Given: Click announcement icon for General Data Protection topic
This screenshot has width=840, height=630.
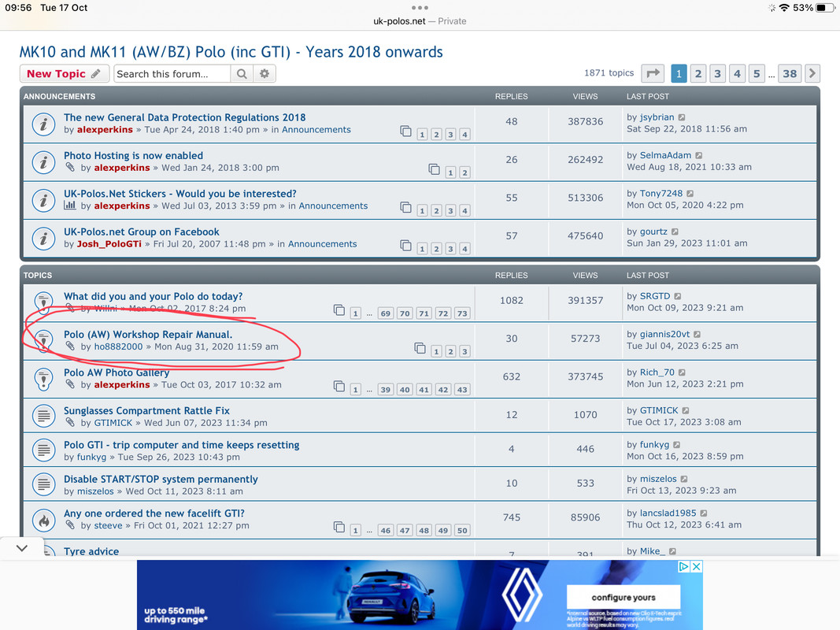Looking at the screenshot, I should pos(43,124).
